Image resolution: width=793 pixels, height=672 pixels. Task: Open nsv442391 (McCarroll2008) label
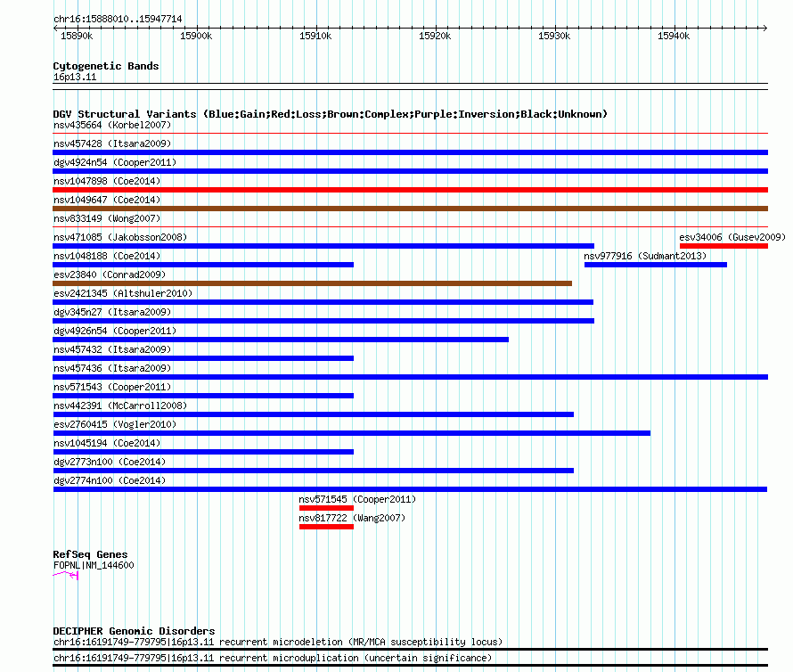click(x=120, y=406)
